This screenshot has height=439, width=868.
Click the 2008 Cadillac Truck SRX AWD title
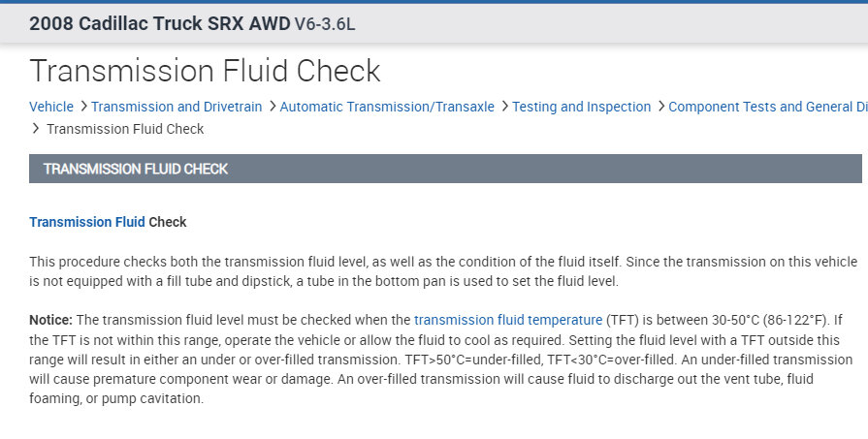(x=159, y=23)
